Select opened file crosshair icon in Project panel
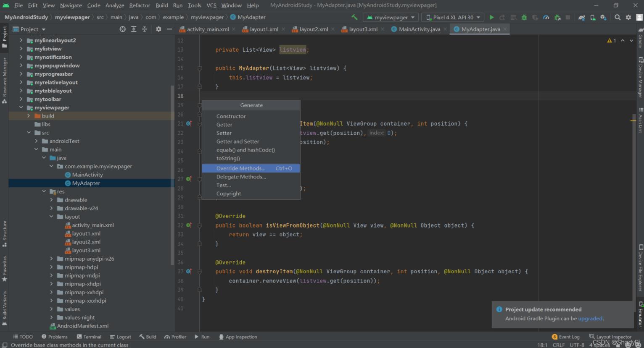Screen dimensions: 644x348 coord(122,29)
